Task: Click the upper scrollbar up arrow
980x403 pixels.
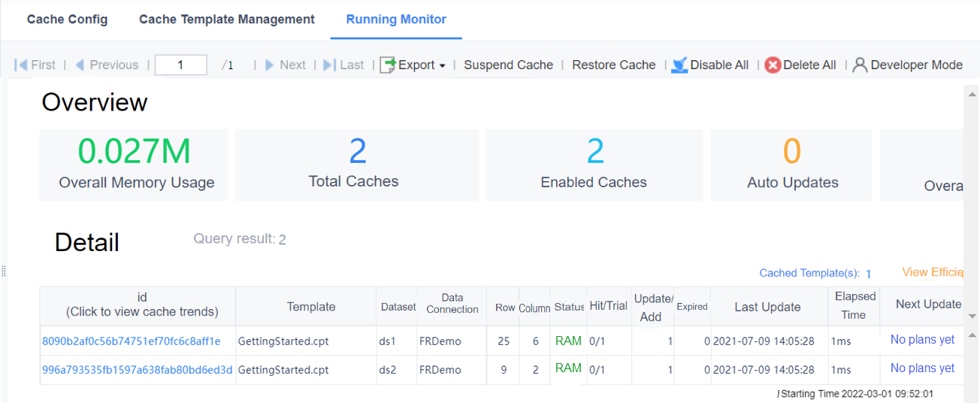Action: 972,95
